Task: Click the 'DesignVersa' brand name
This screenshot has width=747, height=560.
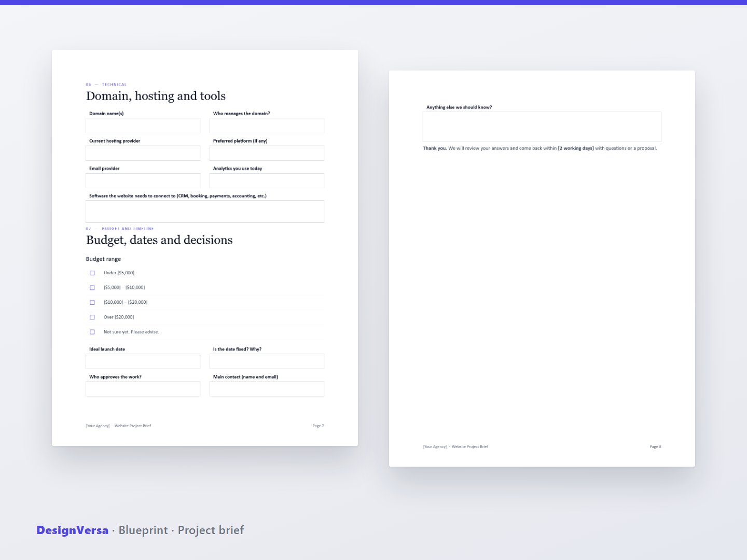Action: [72, 530]
